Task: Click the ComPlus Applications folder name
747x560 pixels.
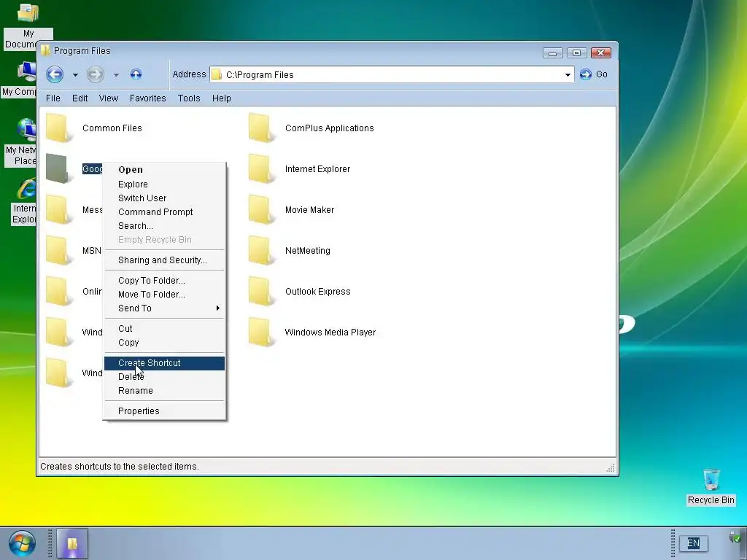Action: (329, 128)
